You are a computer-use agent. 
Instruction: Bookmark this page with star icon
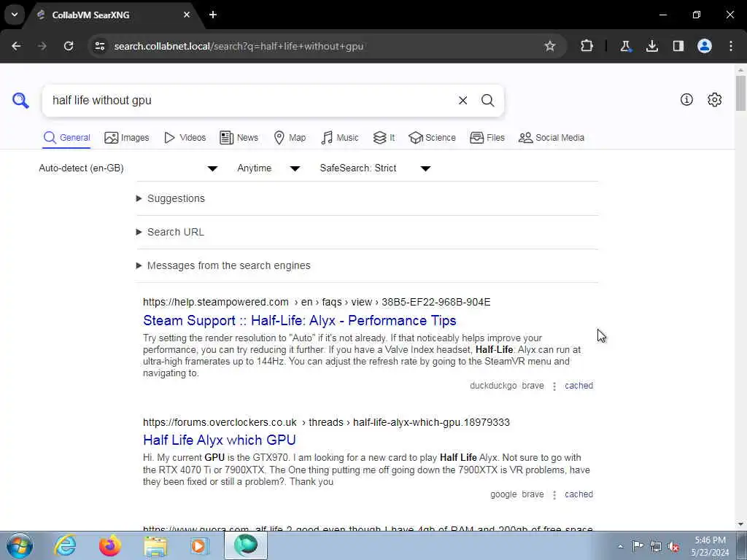coord(550,46)
